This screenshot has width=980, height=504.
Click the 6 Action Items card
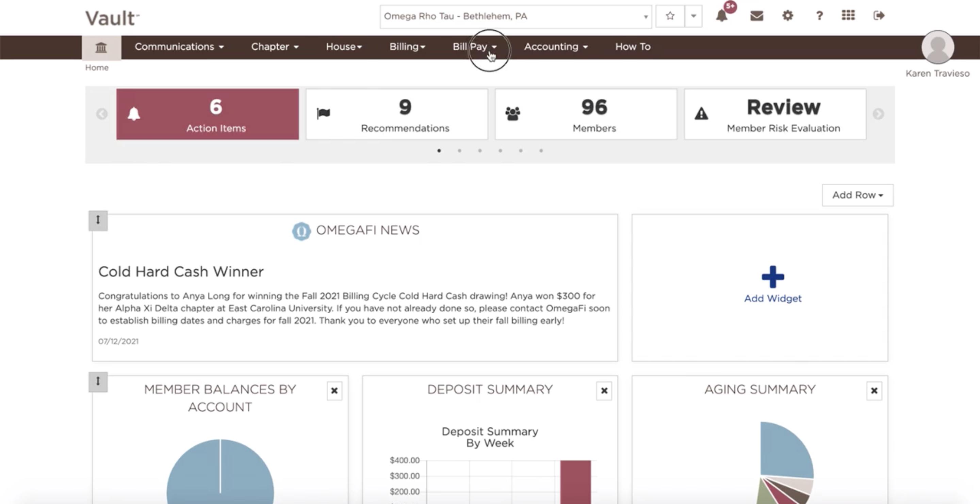[x=208, y=114]
